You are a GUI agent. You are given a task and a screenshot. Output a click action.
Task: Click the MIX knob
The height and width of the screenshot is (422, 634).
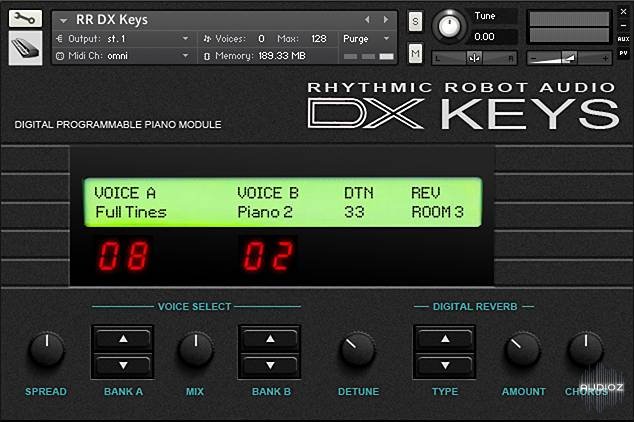[196, 349]
